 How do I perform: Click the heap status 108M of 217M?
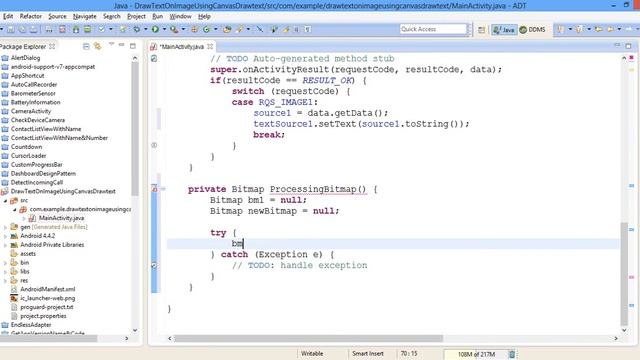pos(476,354)
